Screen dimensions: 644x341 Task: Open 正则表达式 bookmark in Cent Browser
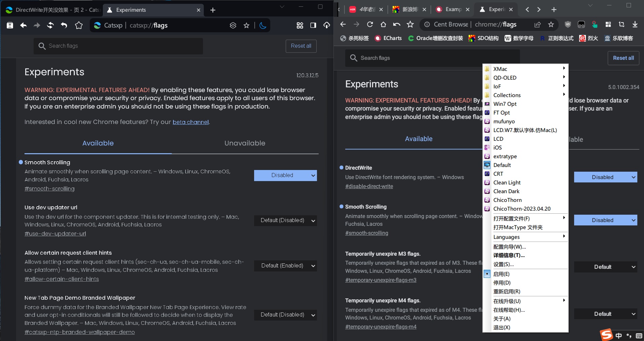pyautogui.click(x=557, y=38)
